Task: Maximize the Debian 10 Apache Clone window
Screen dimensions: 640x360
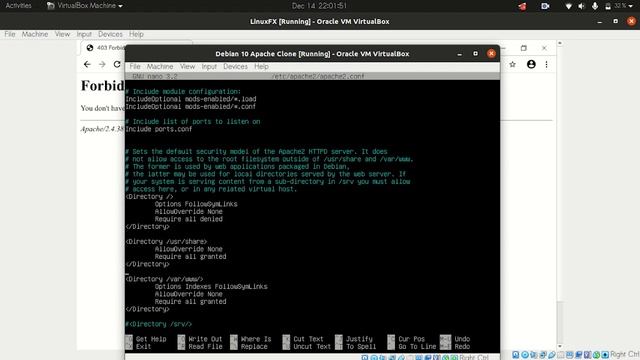Action: pyautogui.click(x=476, y=54)
